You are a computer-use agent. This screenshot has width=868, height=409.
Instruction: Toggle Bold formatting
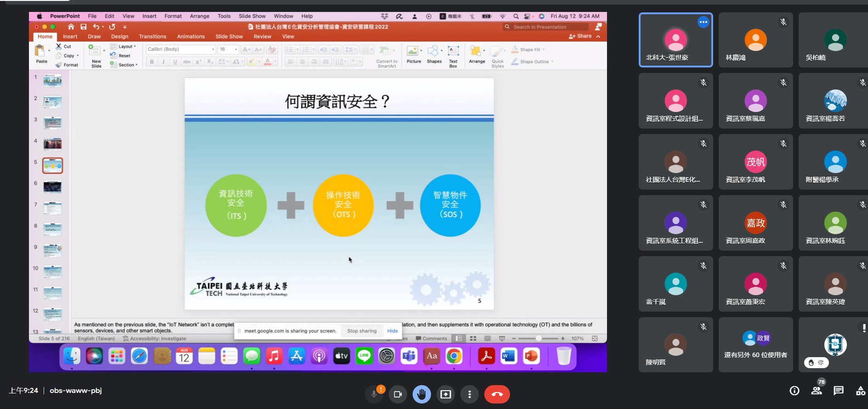click(x=152, y=62)
